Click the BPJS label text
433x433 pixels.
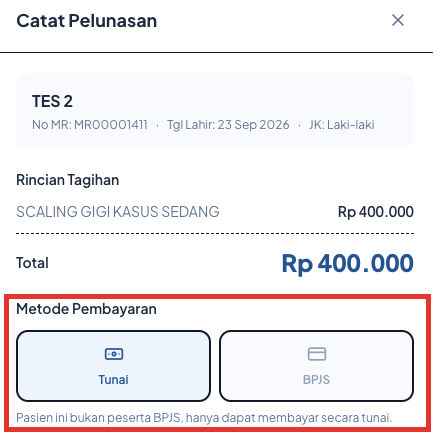(x=316, y=380)
